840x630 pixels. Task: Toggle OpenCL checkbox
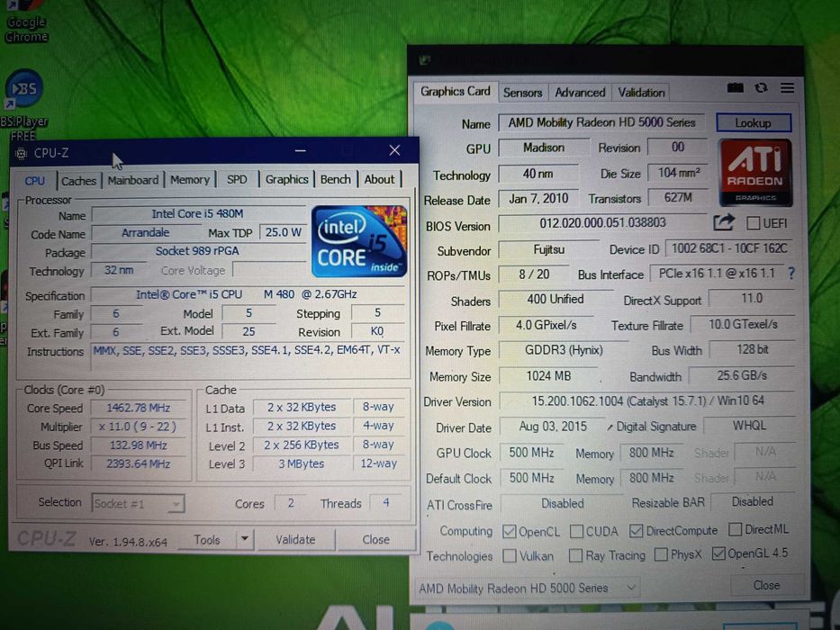click(509, 531)
